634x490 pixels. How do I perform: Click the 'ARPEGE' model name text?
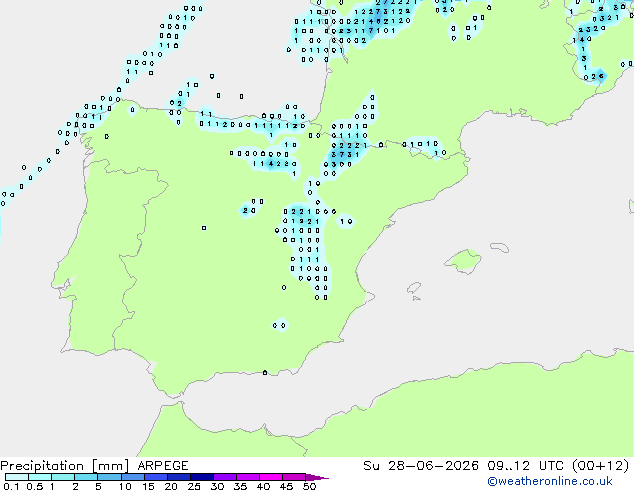click(163, 466)
